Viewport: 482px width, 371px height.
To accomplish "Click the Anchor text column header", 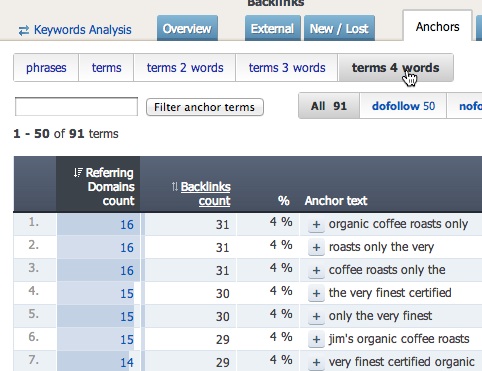I will pyautogui.click(x=336, y=201).
